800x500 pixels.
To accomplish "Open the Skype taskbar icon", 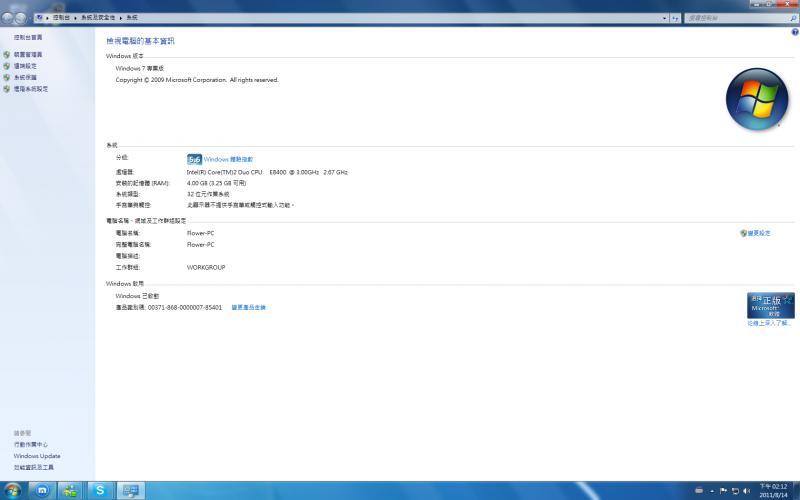I will click(x=100, y=490).
